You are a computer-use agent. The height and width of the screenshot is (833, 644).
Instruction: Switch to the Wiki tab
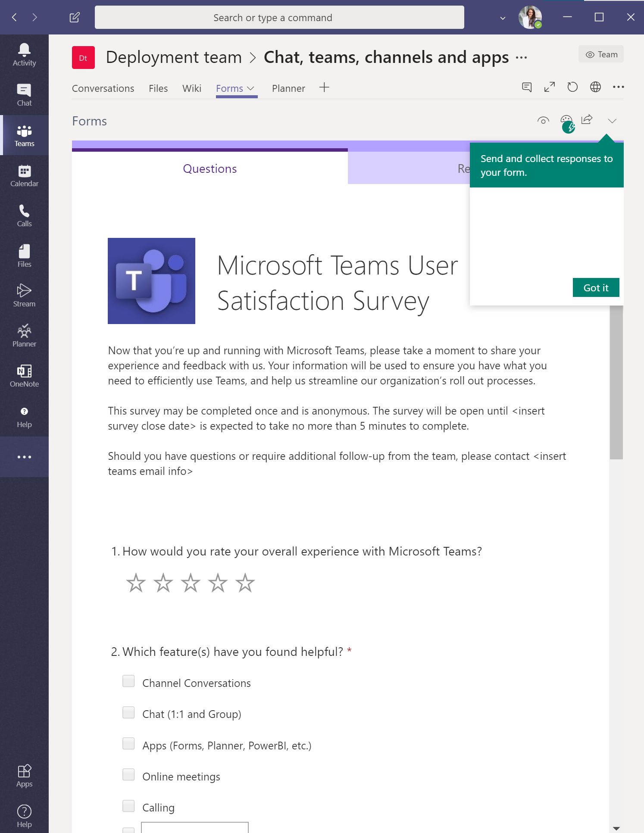[192, 88]
